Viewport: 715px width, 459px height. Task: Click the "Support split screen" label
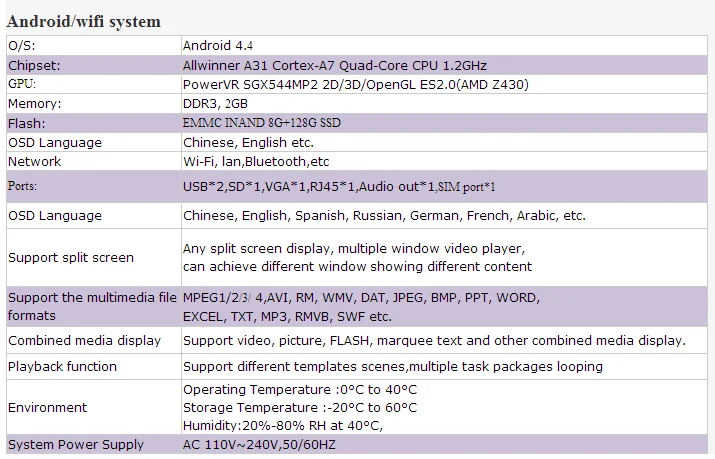tap(71, 258)
